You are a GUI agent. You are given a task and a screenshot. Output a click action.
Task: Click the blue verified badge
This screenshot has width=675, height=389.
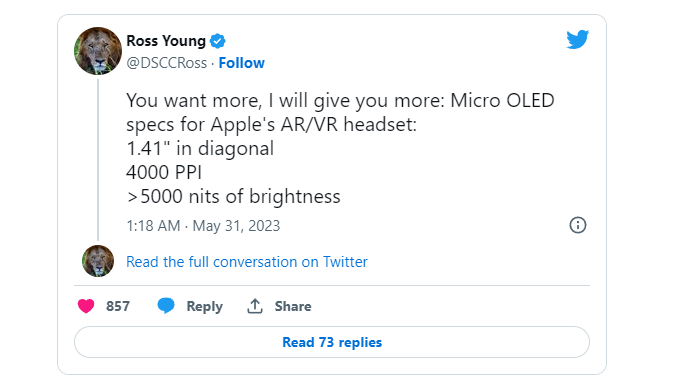tap(217, 41)
